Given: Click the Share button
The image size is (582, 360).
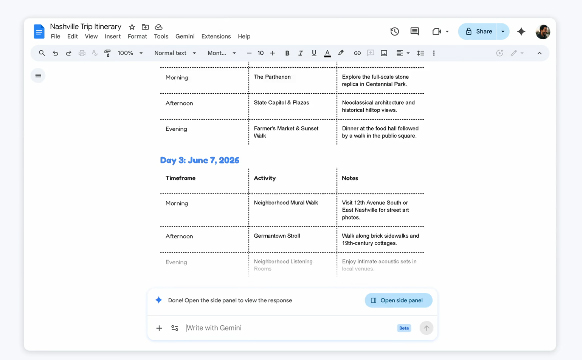Looking at the screenshot, I should click(x=478, y=32).
